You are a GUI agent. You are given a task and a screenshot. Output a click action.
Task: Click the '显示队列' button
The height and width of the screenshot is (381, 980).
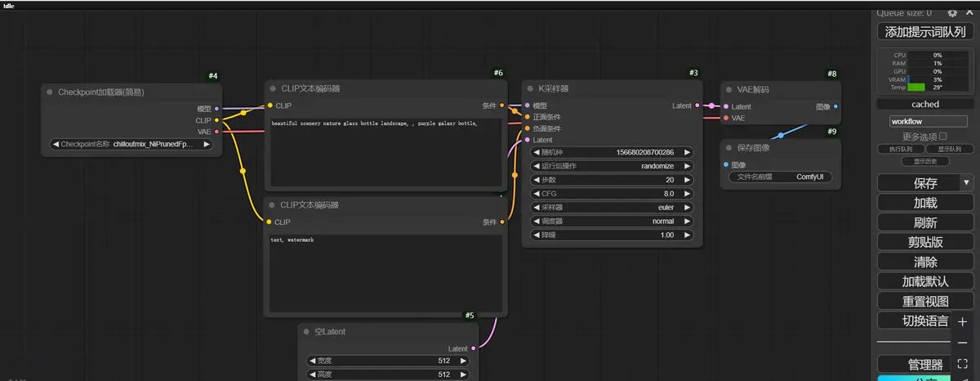tap(949, 149)
